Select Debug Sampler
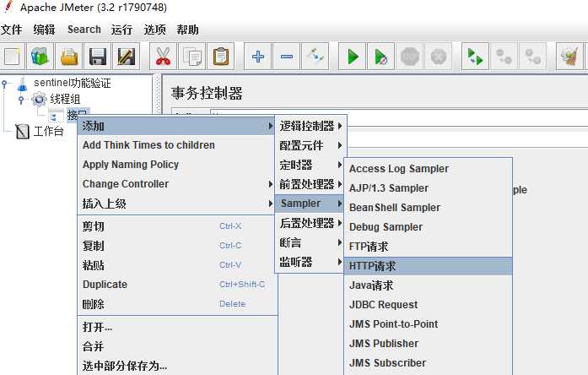Screen dimensions: 588x375 tap(429, 227)
